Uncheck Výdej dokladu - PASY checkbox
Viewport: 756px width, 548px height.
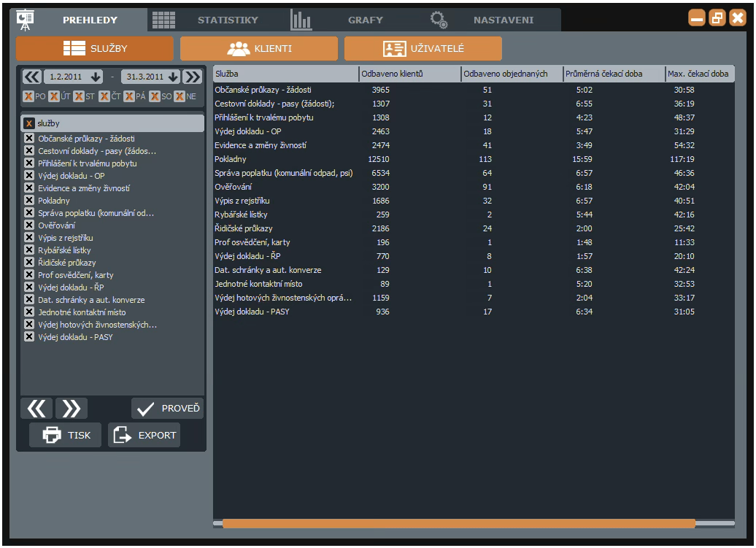(29, 336)
